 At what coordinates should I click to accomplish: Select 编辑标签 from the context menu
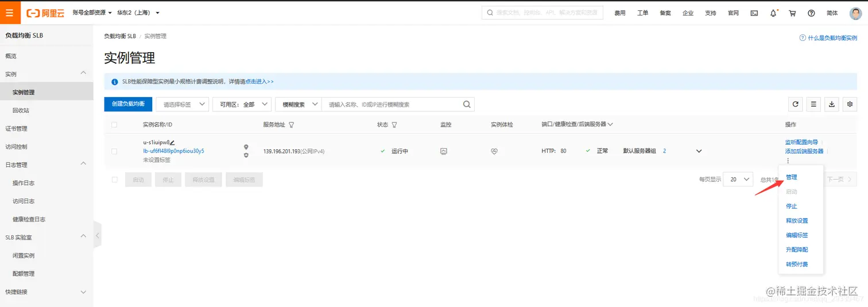(x=797, y=235)
